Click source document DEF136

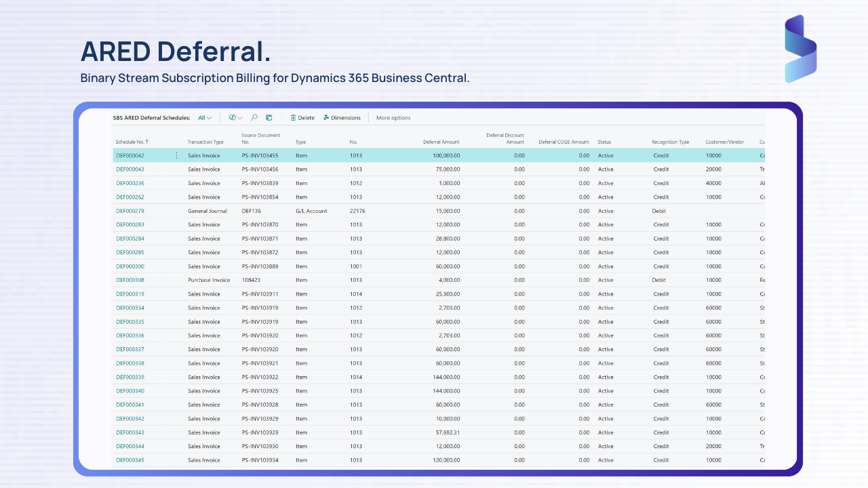pos(251,211)
